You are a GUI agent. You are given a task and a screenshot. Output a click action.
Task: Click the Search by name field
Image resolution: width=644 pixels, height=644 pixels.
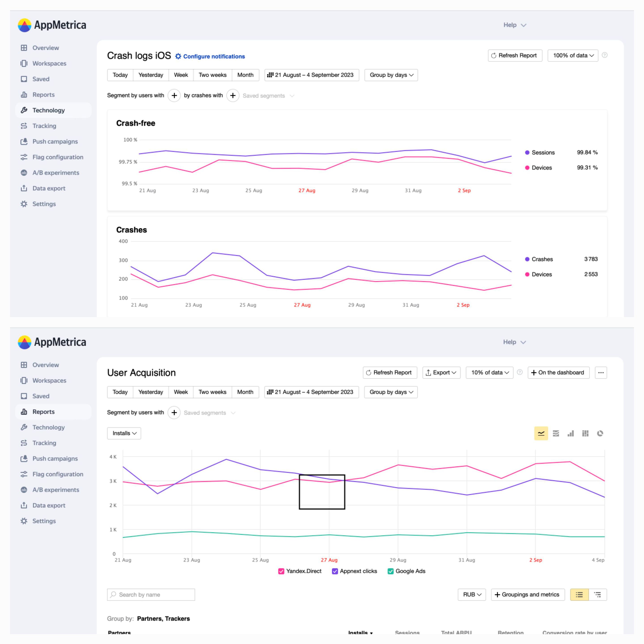[151, 595]
